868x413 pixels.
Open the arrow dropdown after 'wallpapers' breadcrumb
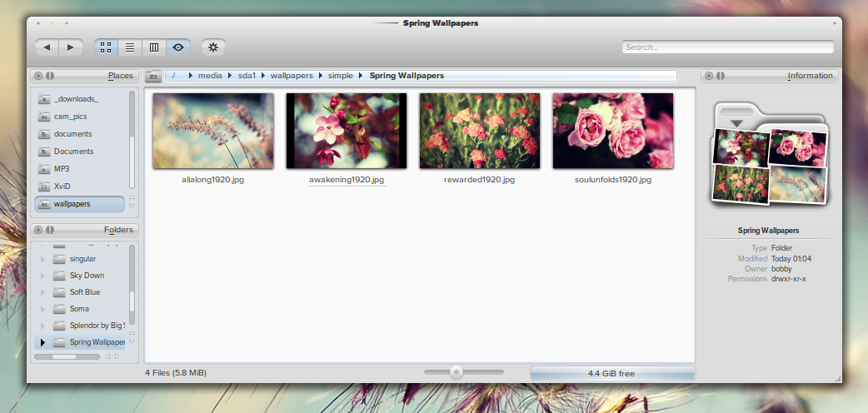tap(321, 76)
